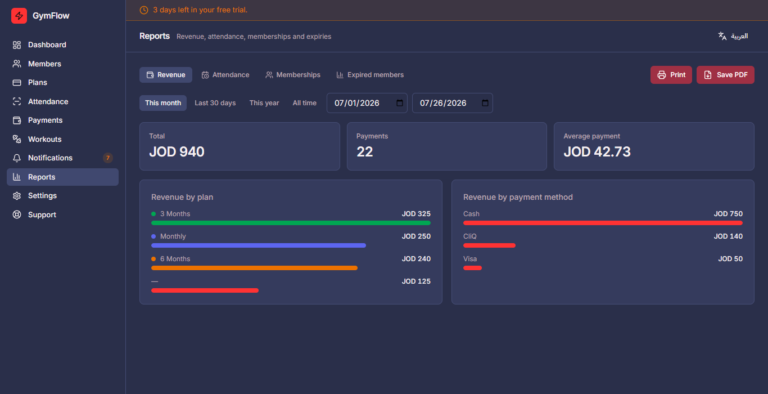Go to Members page in sidebar
Viewport: 768px width, 394px height.
click(63, 64)
